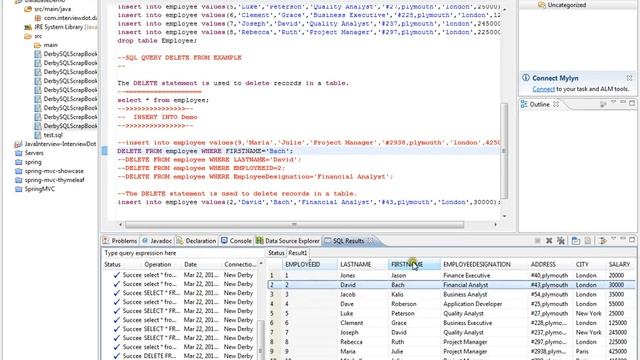Click the Data Source Explorer icon
This screenshot has height=360, width=640.
[260, 240]
